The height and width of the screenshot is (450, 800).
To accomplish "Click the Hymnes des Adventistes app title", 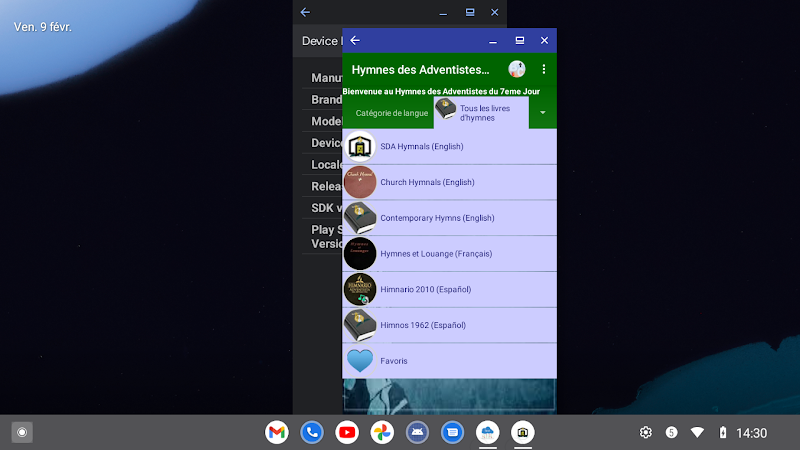I will pyautogui.click(x=420, y=70).
